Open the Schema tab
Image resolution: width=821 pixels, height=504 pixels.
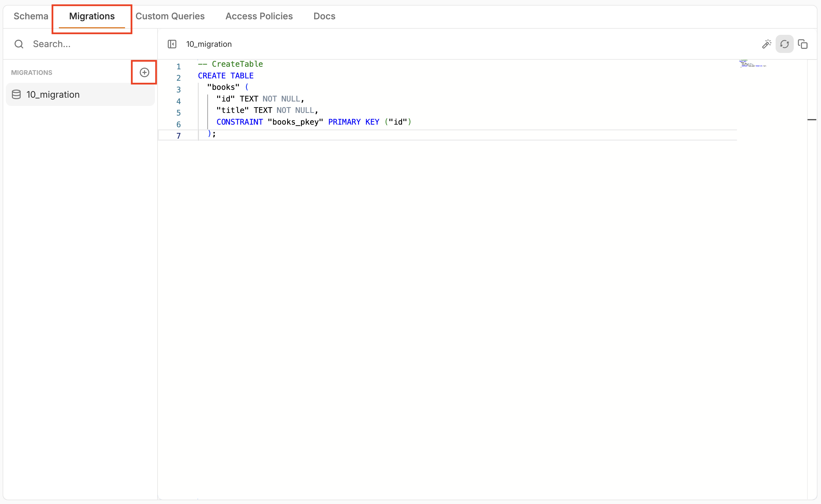(x=31, y=16)
